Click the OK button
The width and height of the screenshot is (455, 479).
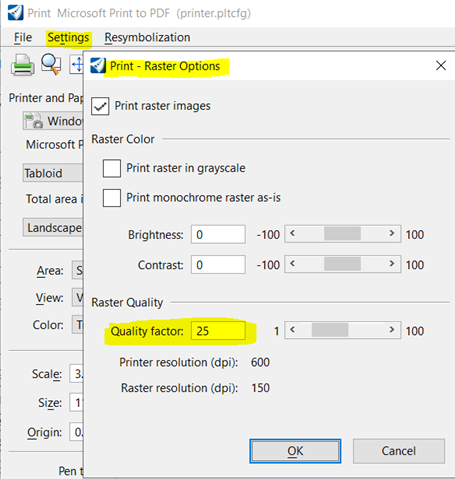click(295, 451)
